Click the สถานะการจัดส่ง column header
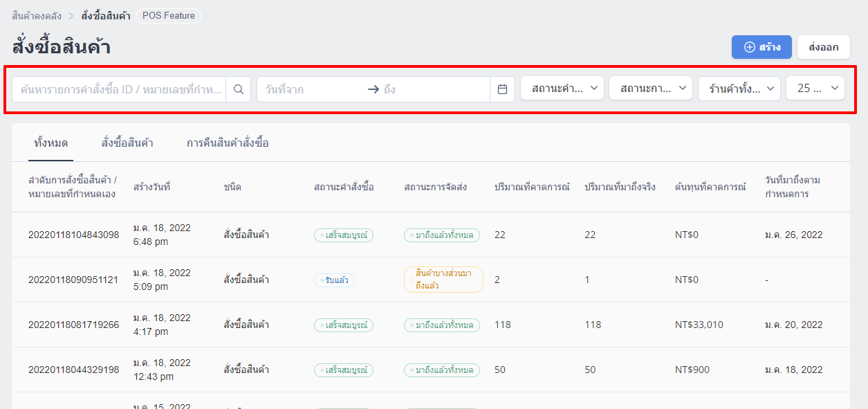Viewport: 868px width, 409px height. (x=436, y=187)
